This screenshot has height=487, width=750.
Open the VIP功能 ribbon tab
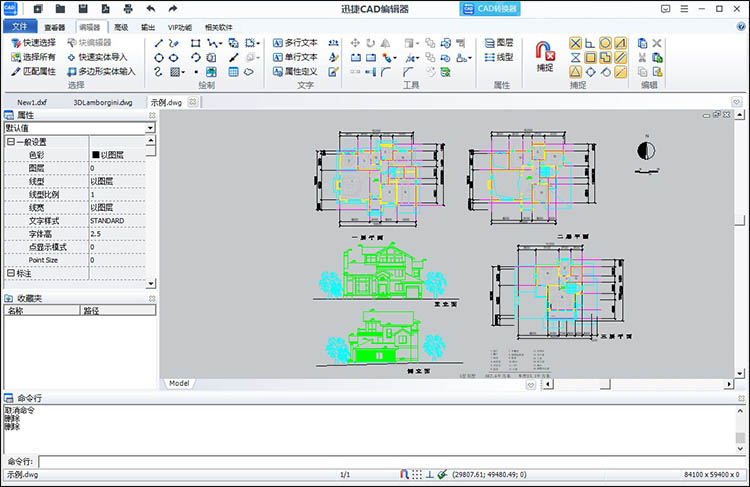point(180,27)
